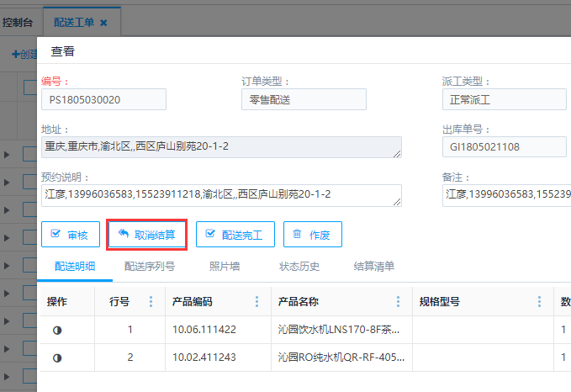Close the 配送工单 tab with the x icon
This screenshot has width=571, height=392.
pos(103,23)
